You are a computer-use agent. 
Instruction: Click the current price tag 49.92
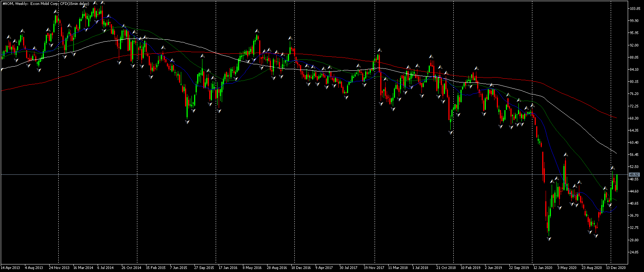pos(634,174)
